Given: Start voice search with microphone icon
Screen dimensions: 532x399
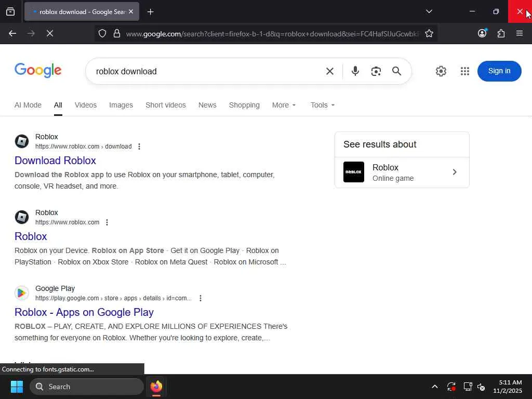Looking at the screenshot, I should point(355,71).
